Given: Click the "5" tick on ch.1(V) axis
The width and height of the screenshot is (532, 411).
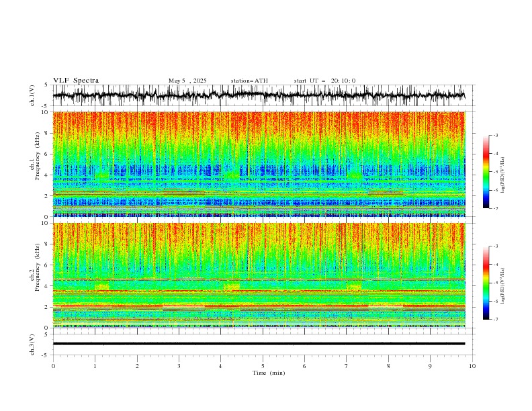Looking at the screenshot, I should click(x=48, y=85).
